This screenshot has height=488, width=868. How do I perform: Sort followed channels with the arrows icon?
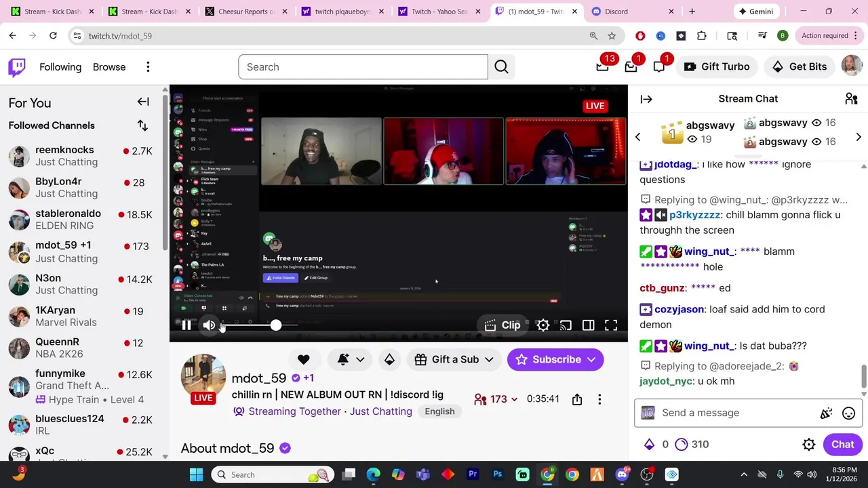coord(142,125)
